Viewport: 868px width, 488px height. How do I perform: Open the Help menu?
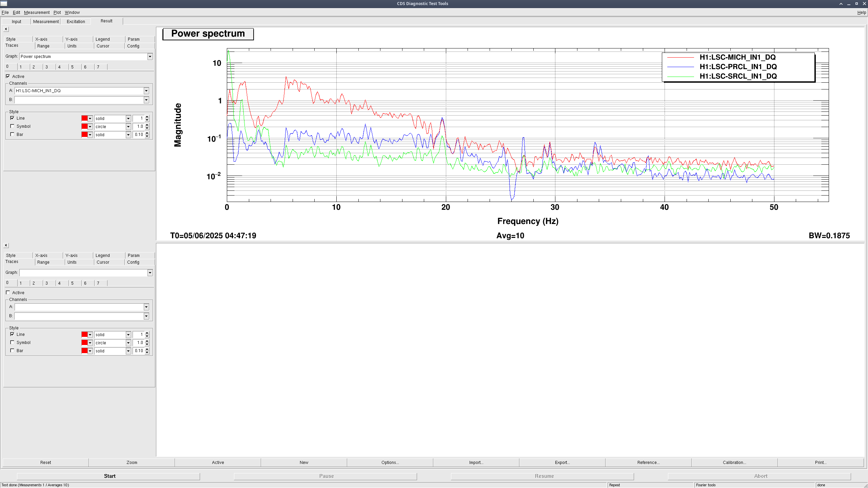pos(862,13)
